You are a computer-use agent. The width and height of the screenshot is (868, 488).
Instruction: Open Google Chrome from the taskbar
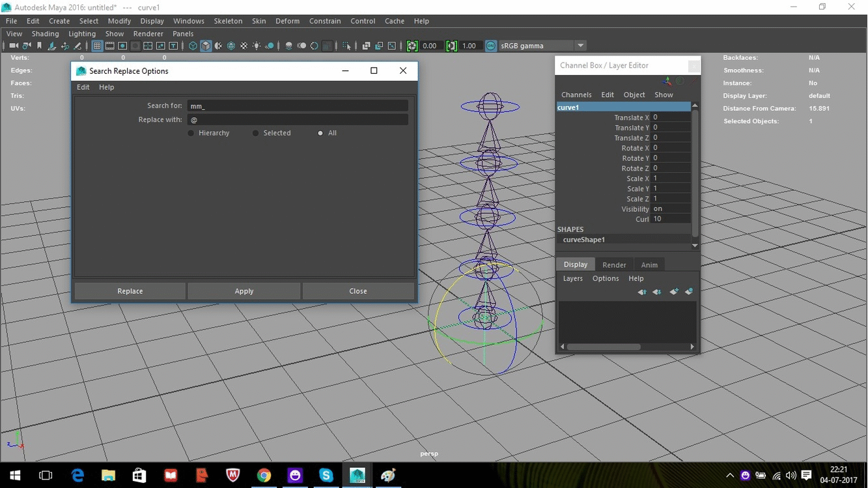point(264,475)
